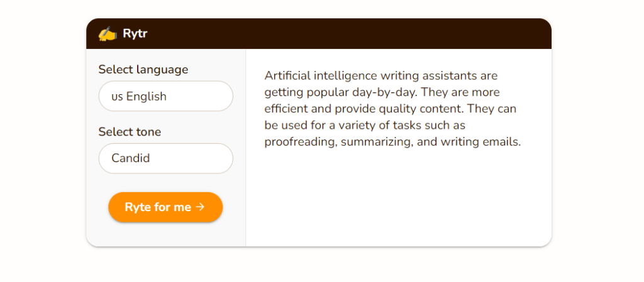Open the Select language dropdown

[x=165, y=96]
